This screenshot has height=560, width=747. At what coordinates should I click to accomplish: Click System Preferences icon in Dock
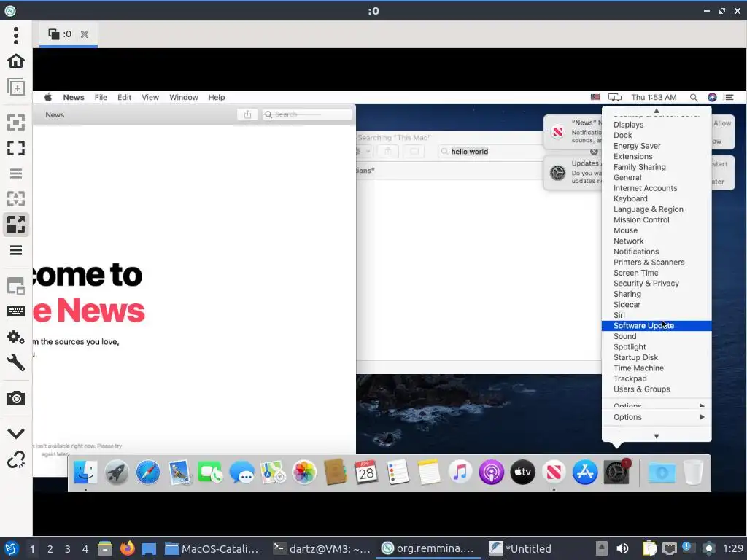[616, 472]
